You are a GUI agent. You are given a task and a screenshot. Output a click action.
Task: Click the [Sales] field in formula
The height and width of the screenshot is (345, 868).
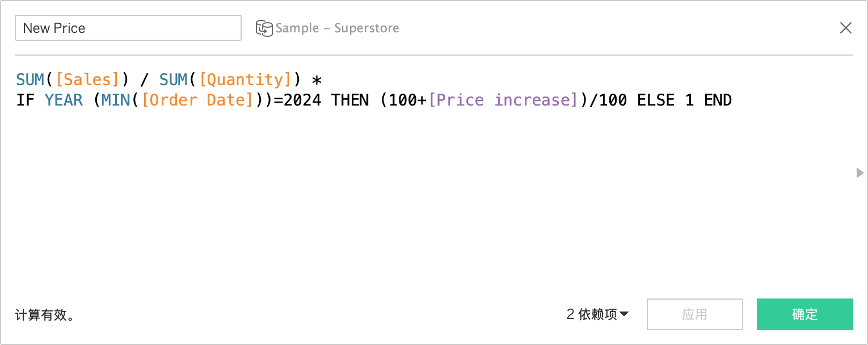click(87, 79)
